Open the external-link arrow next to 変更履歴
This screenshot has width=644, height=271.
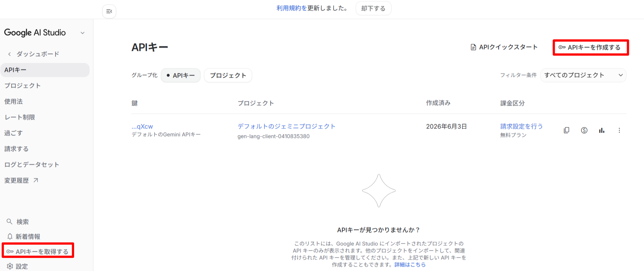[35, 180]
